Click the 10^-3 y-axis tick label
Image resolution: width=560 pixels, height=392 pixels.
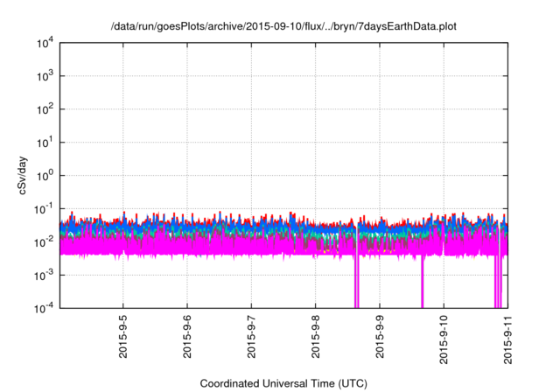point(44,276)
